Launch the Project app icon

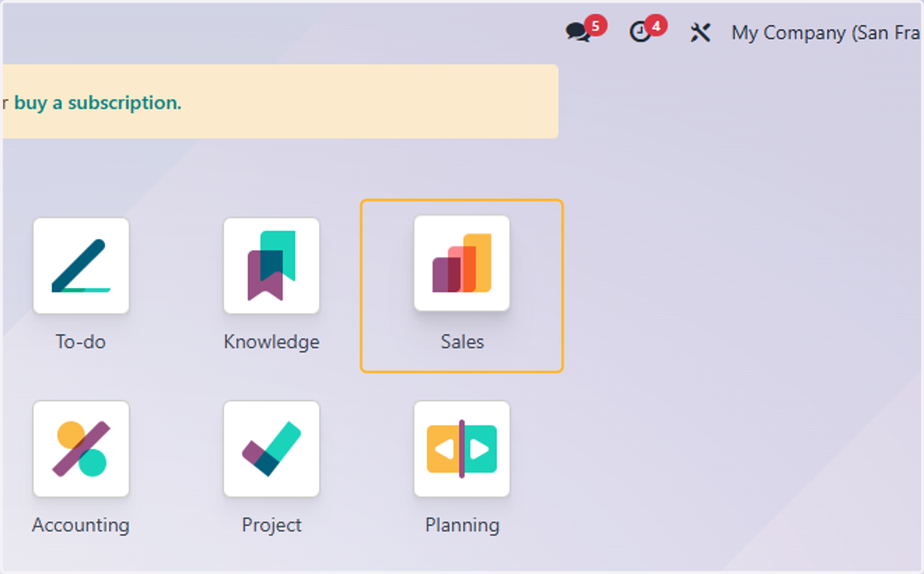[271, 449]
